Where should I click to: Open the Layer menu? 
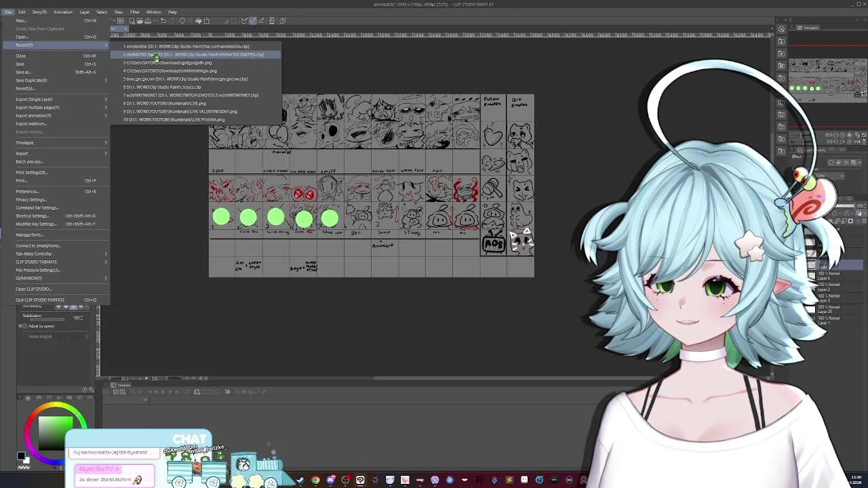pos(85,12)
